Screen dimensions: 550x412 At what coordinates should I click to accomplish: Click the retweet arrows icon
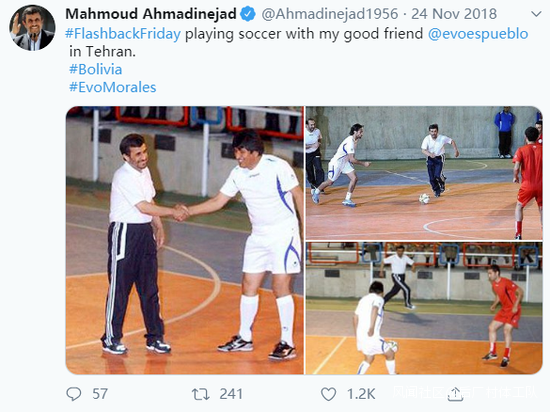tap(201, 394)
